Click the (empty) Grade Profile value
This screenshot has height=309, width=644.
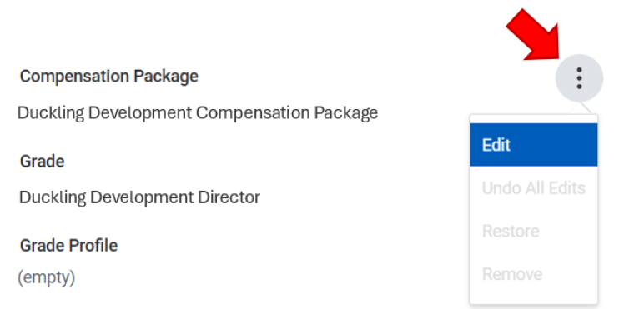point(47,277)
